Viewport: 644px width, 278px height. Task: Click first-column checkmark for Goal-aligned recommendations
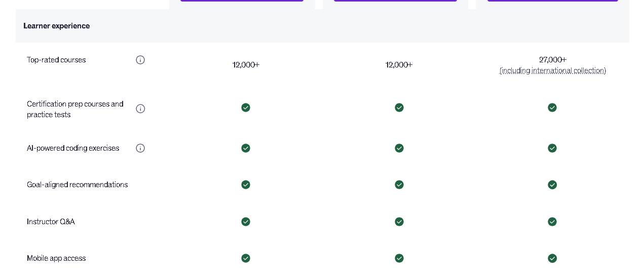[246, 185]
